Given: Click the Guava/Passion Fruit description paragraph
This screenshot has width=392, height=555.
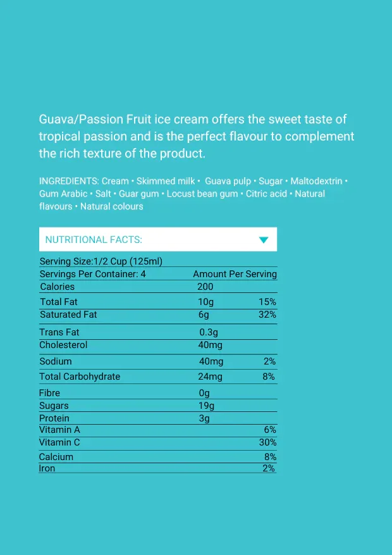Looking at the screenshot, I should [197, 136].
